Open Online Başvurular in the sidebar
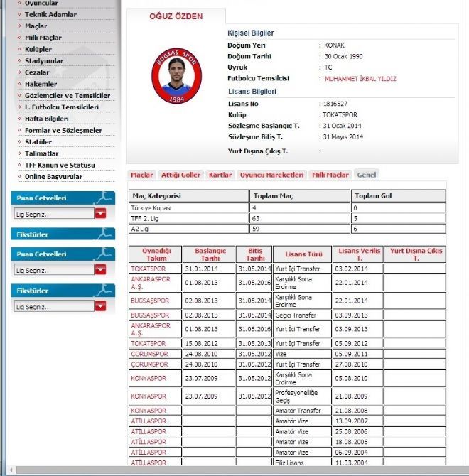Image resolution: width=469 pixels, height=476 pixels. point(53,177)
